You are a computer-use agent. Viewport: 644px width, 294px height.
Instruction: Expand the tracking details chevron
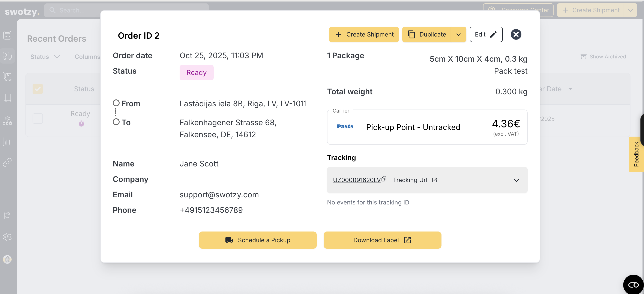coord(516,180)
